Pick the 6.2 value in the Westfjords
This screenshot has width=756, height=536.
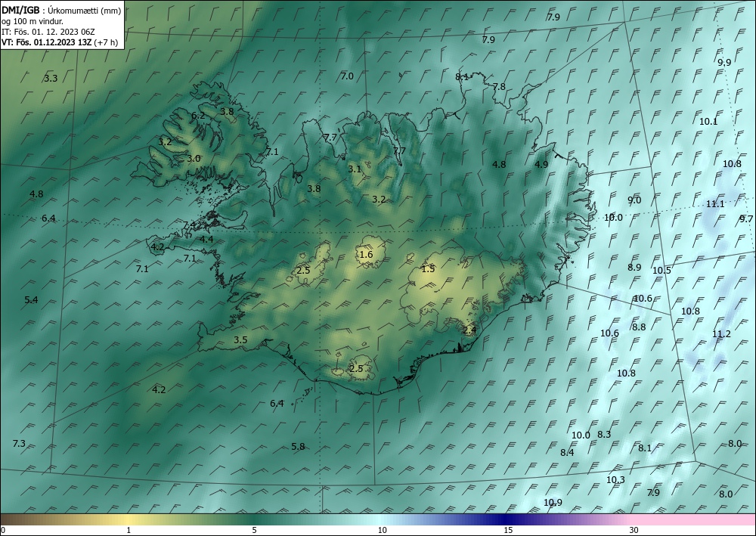(x=198, y=116)
